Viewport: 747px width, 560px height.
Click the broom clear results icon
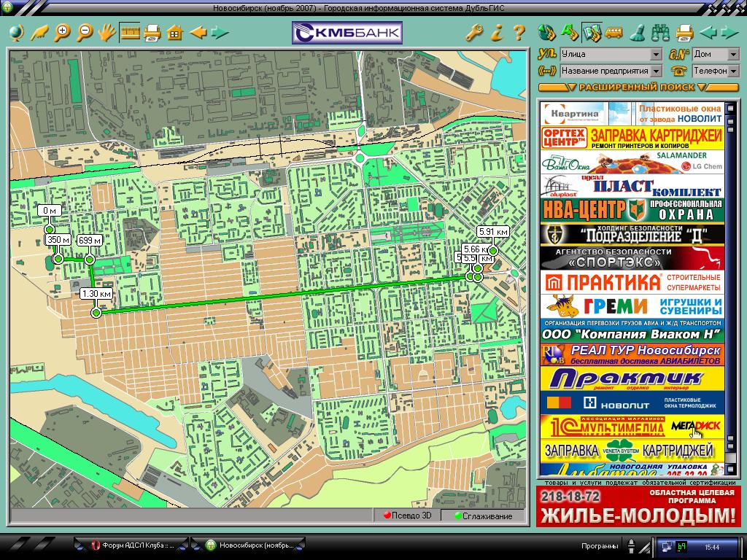click(638, 32)
